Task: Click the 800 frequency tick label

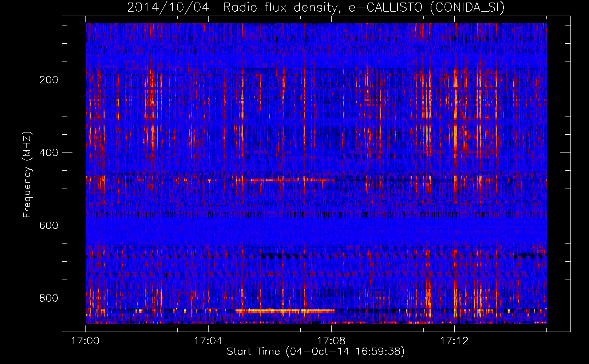Action: point(48,298)
